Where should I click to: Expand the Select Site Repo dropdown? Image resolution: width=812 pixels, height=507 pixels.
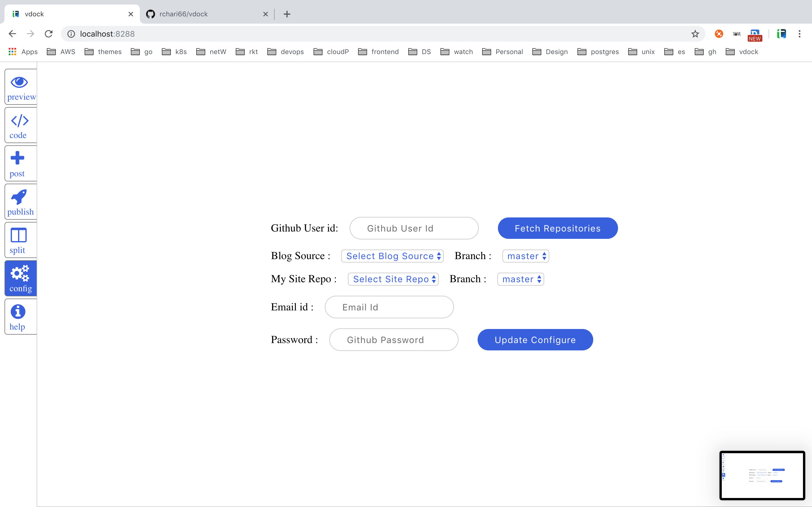(x=393, y=279)
